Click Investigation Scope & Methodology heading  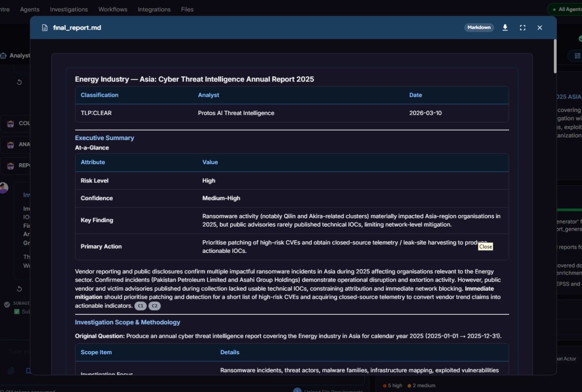(x=127, y=322)
